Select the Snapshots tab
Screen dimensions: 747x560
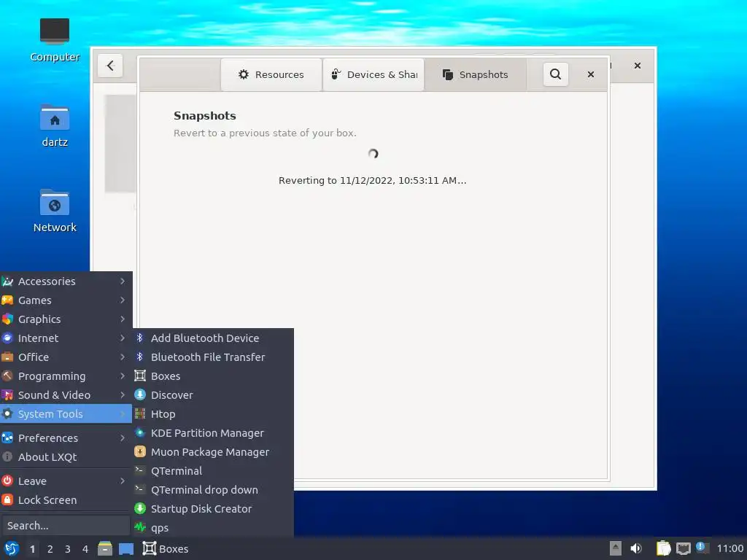point(476,75)
